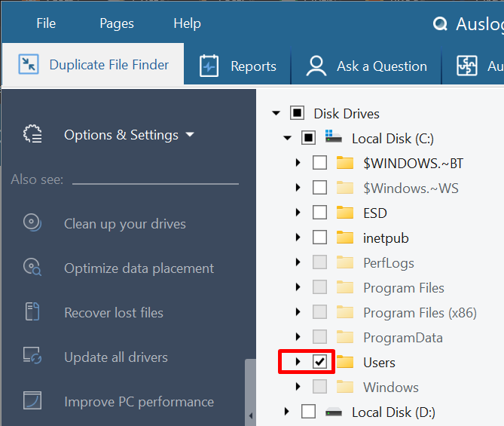Click the sidebar collapse arrow handle
Screen dimensions: 504x426
coord(250,415)
